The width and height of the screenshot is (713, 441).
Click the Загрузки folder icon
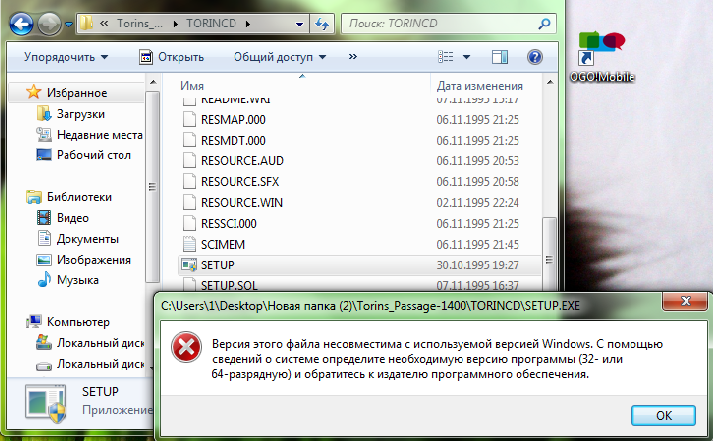[44, 113]
